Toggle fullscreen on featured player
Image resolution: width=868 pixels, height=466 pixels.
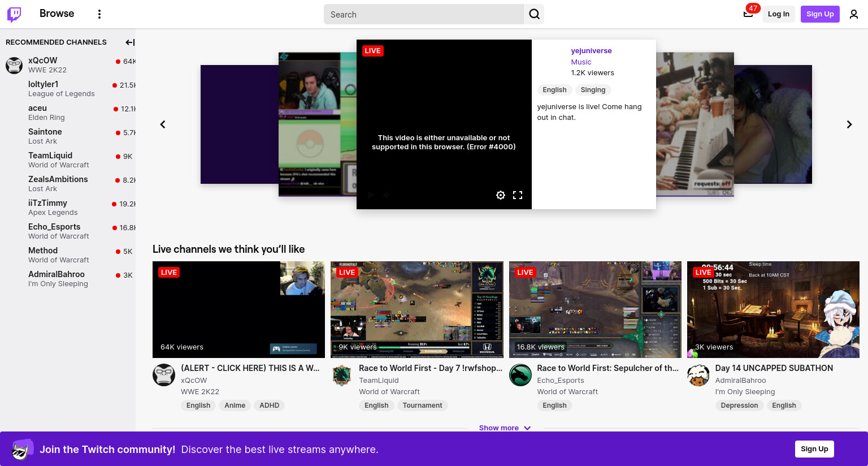tap(518, 195)
